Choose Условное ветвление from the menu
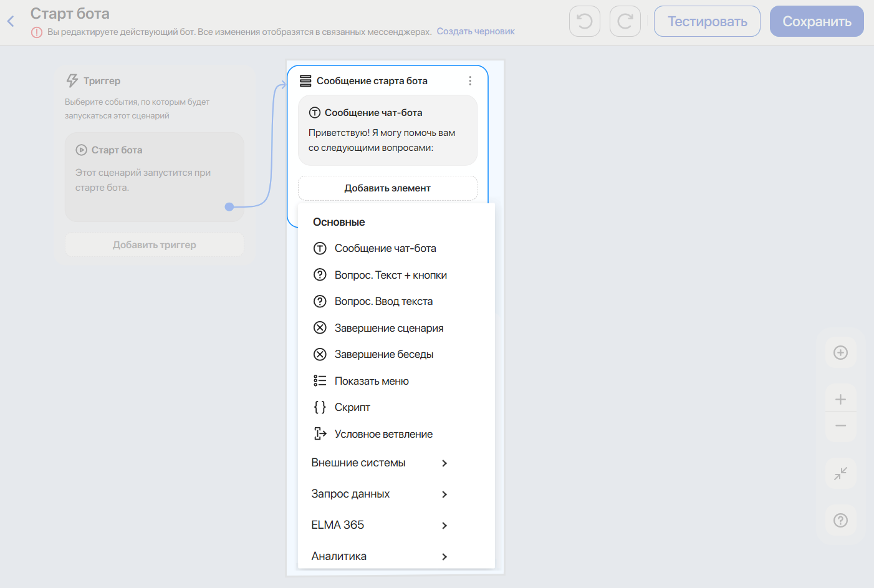The image size is (874, 588). pos(383,434)
